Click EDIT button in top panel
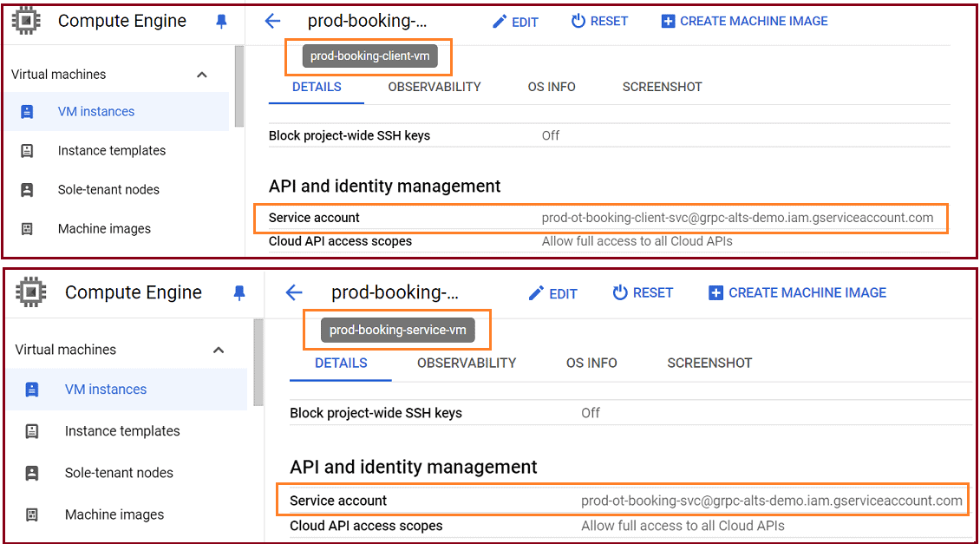Viewport: 980px width, 544px height. 516,22
